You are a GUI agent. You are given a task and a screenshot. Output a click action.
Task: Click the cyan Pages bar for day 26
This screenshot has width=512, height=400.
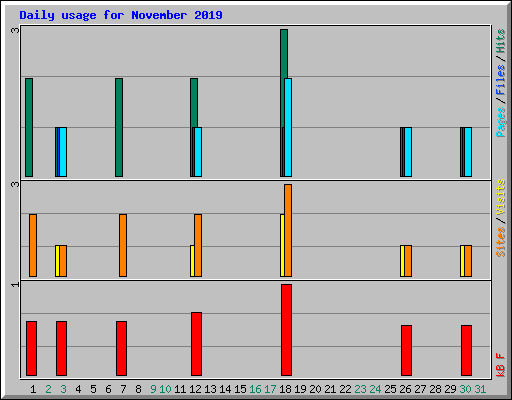click(x=408, y=152)
